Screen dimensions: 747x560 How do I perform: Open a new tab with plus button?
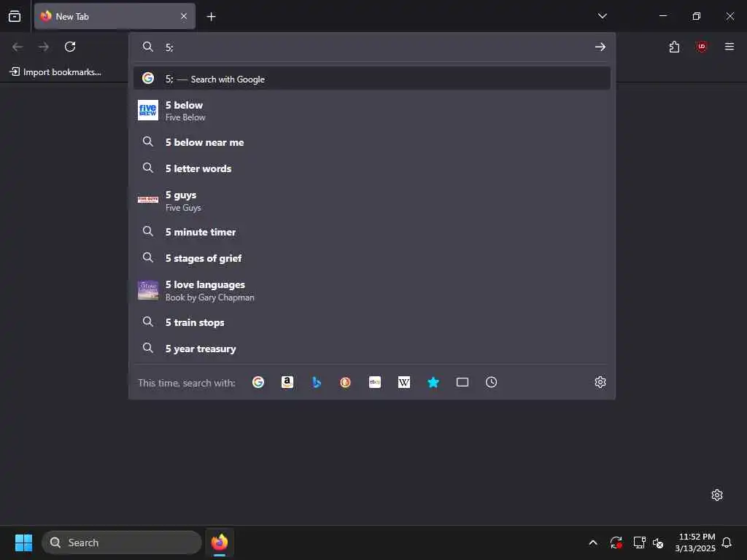tap(211, 17)
